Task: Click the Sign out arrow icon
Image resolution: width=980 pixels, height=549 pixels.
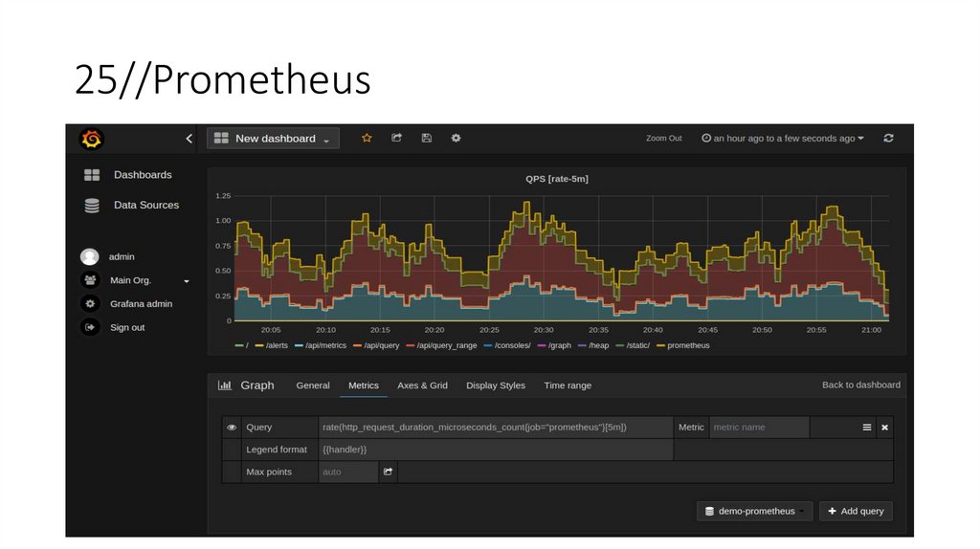Action: [x=90, y=327]
